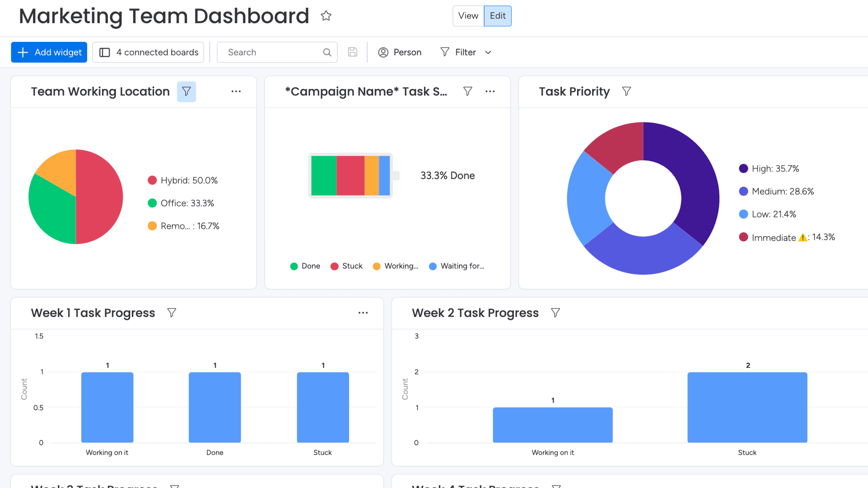Viewport: 868px width, 488px height.
Task: Star the Marketing Team Dashboard as favorite
Action: point(326,16)
